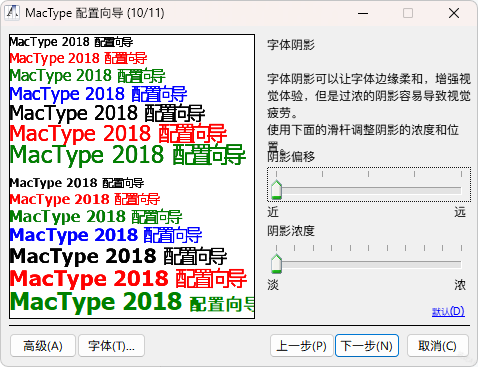This screenshot has height=367, width=478.
Task: Click the 浓 label under density slider
Action: [x=460, y=285]
